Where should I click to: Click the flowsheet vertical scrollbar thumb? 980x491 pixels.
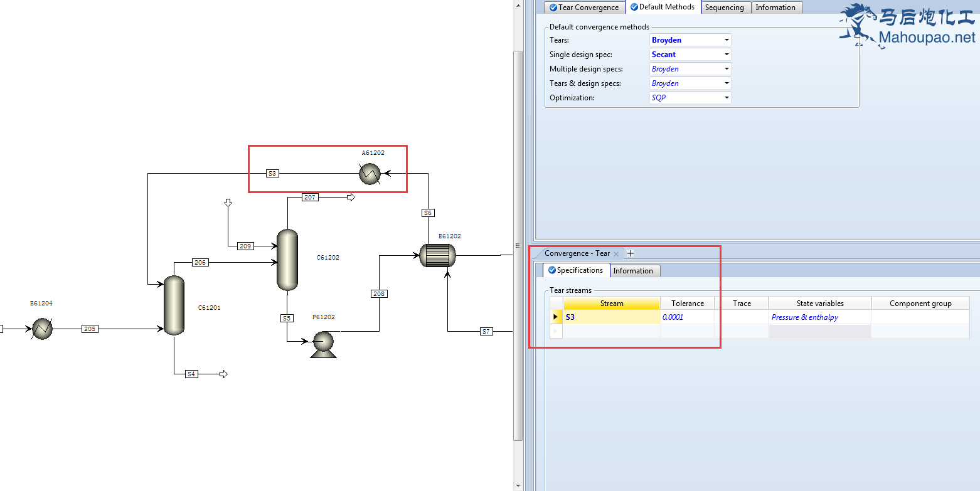pyautogui.click(x=518, y=246)
